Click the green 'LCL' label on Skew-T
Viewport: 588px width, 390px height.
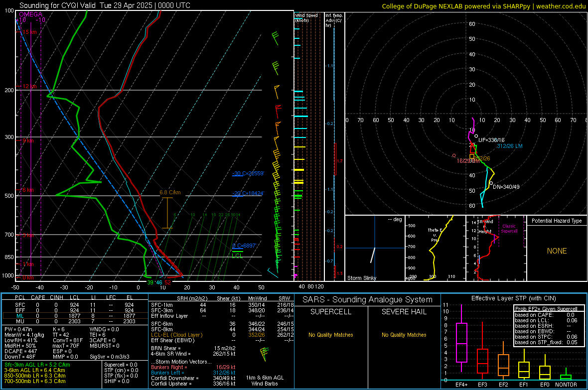tap(237, 256)
